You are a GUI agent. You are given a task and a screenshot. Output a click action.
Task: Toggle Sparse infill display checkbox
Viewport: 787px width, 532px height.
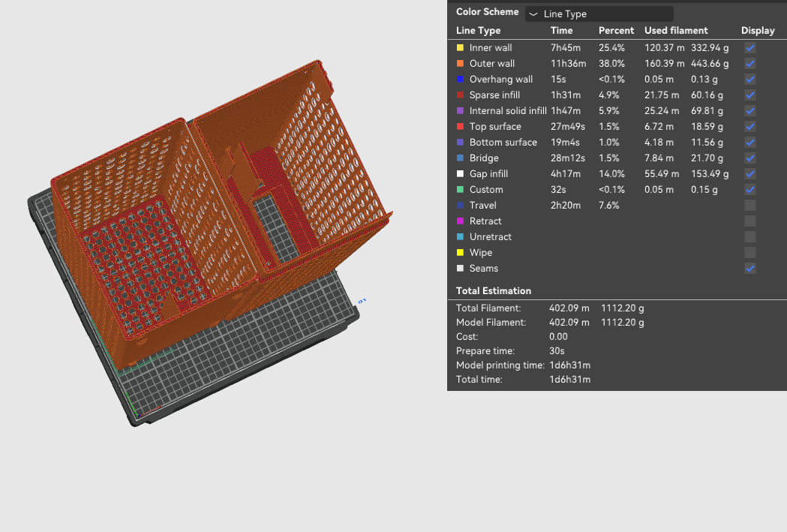click(749, 95)
